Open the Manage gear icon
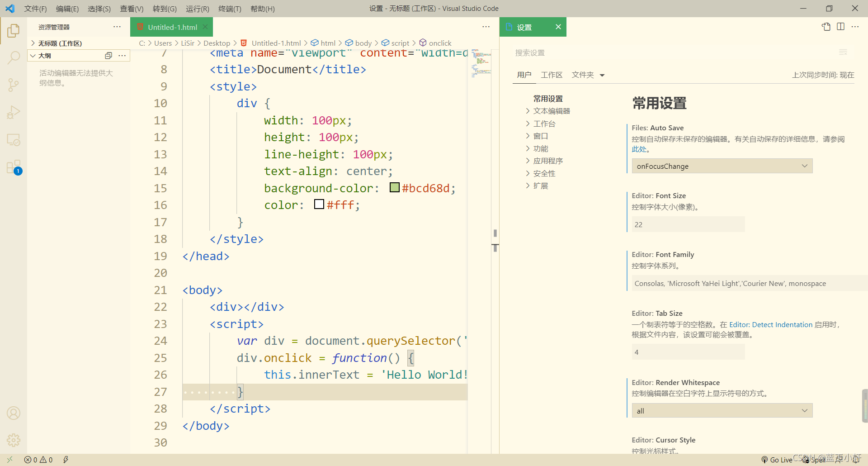The height and width of the screenshot is (466, 868). tap(14, 440)
